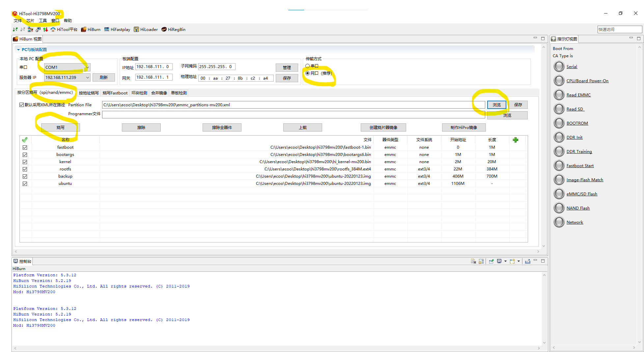The width and height of the screenshot is (644, 352).
Task: Open the terminal tool icon in toolbar
Action: click(38, 30)
